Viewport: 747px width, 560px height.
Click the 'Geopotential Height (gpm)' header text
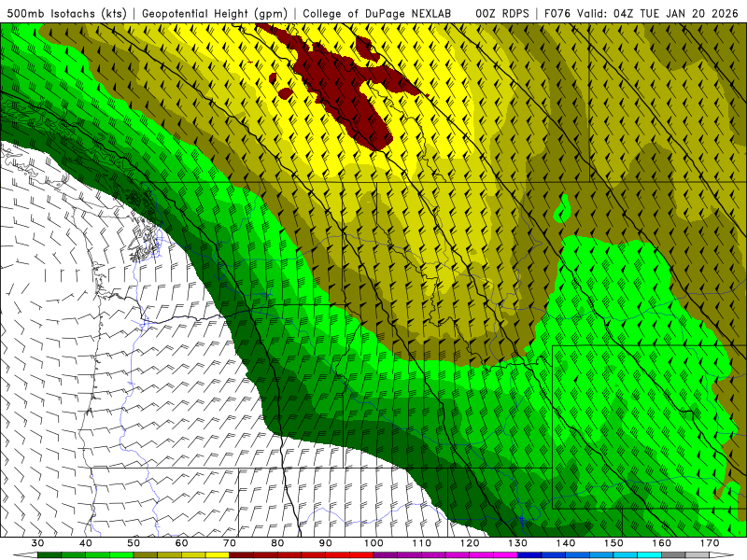(215, 13)
